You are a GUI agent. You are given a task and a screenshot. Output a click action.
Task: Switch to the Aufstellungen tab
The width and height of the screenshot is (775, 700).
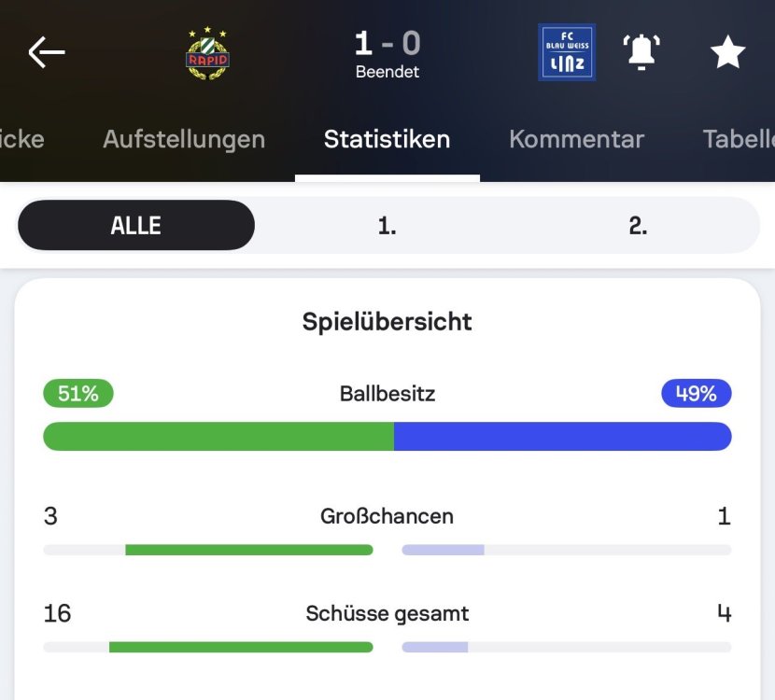pos(184,139)
